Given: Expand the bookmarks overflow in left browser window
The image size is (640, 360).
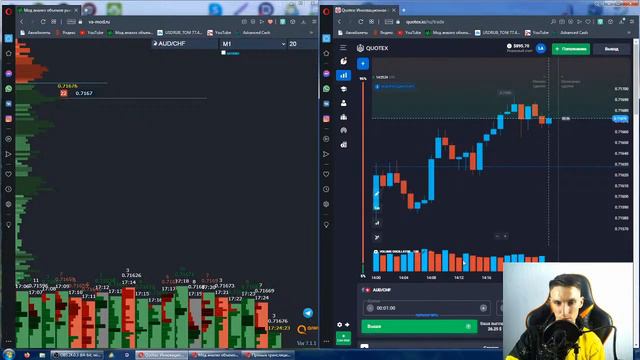Looking at the screenshot, I should click(311, 32).
